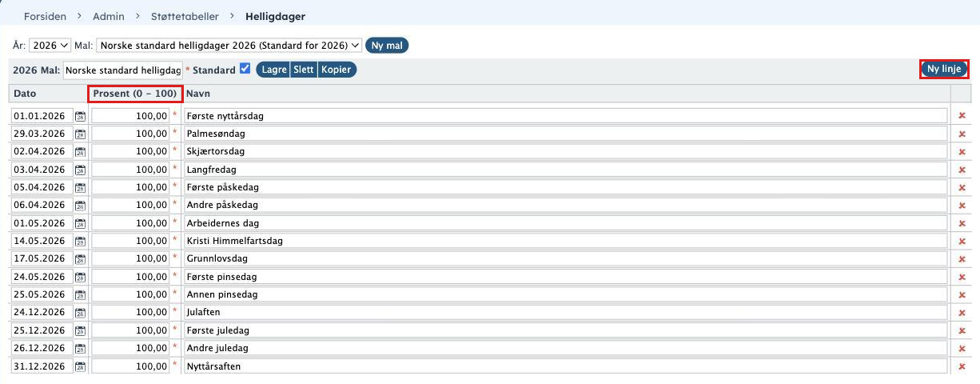The image size is (980, 384).
Task: Add a row with Ny linje
Action: pyautogui.click(x=944, y=70)
